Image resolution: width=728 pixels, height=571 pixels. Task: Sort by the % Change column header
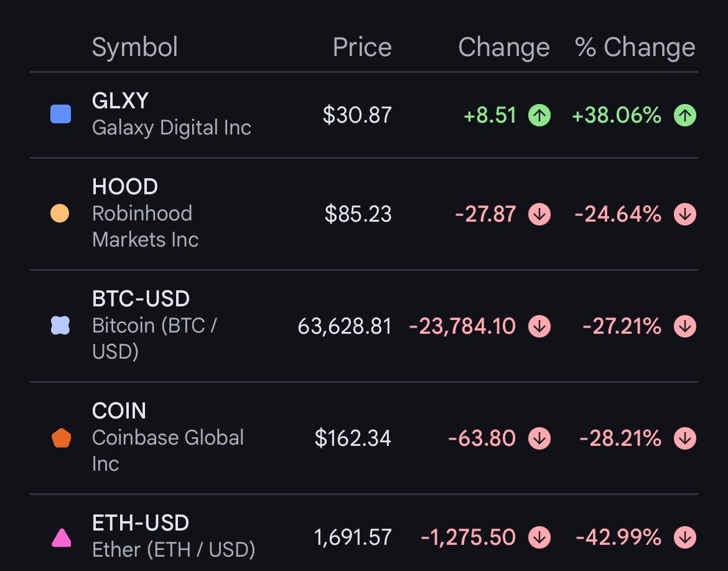[635, 47]
